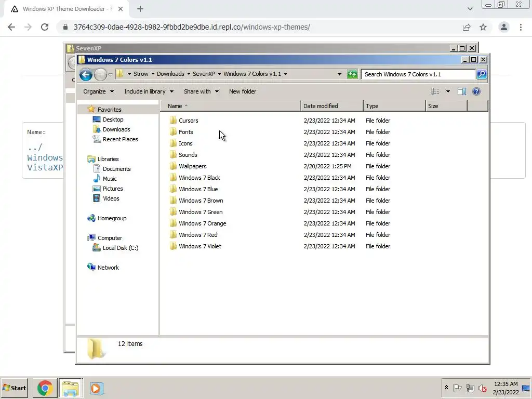Viewport: 532px width, 399px height.
Task: Click the Wallpapers folder icon
Action: (x=173, y=166)
